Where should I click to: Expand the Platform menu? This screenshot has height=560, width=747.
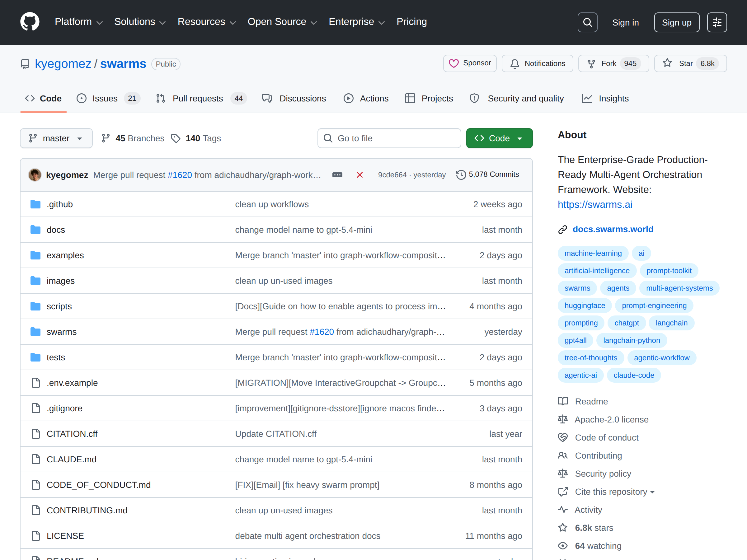click(x=79, y=22)
